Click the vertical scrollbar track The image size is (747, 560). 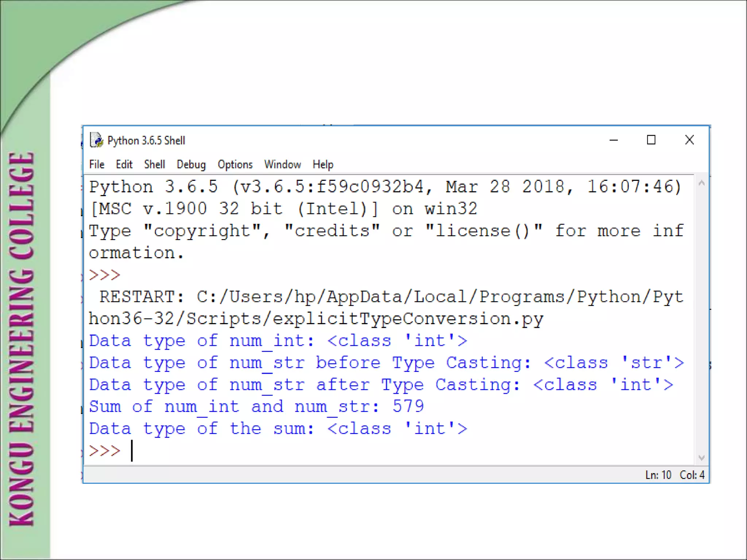[701, 321]
